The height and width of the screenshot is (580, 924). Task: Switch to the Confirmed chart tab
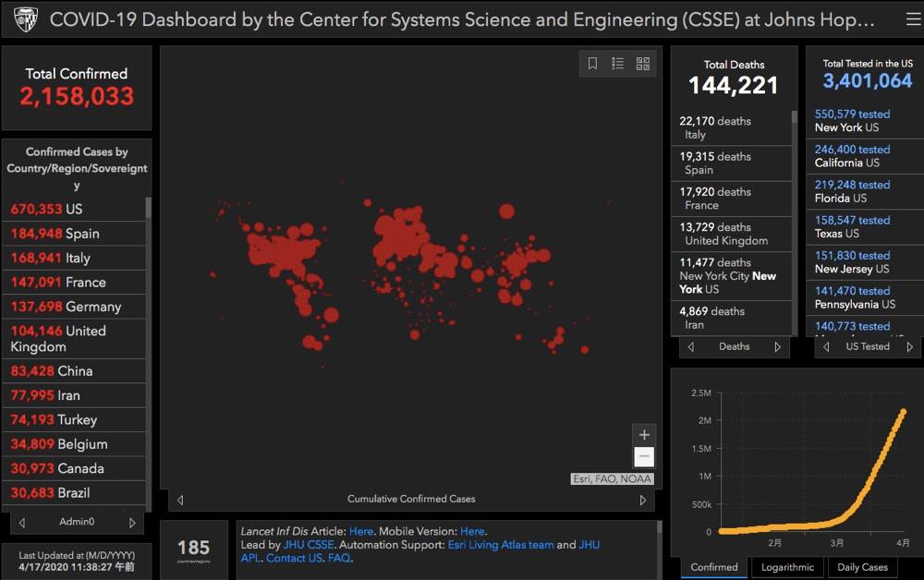(714, 567)
